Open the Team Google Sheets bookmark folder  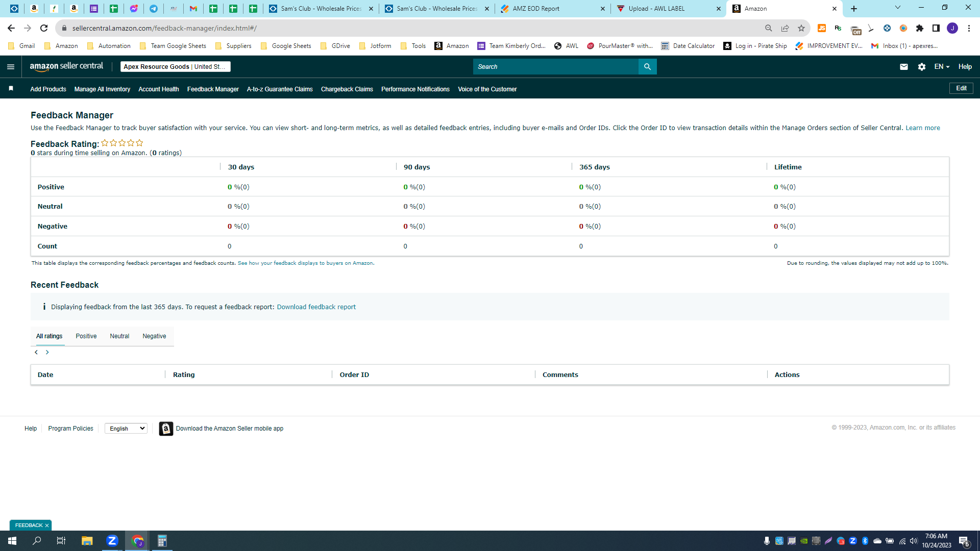tap(173, 46)
